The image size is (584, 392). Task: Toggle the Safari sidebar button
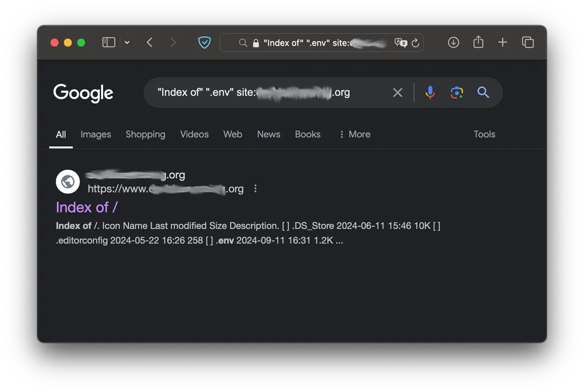click(x=108, y=43)
